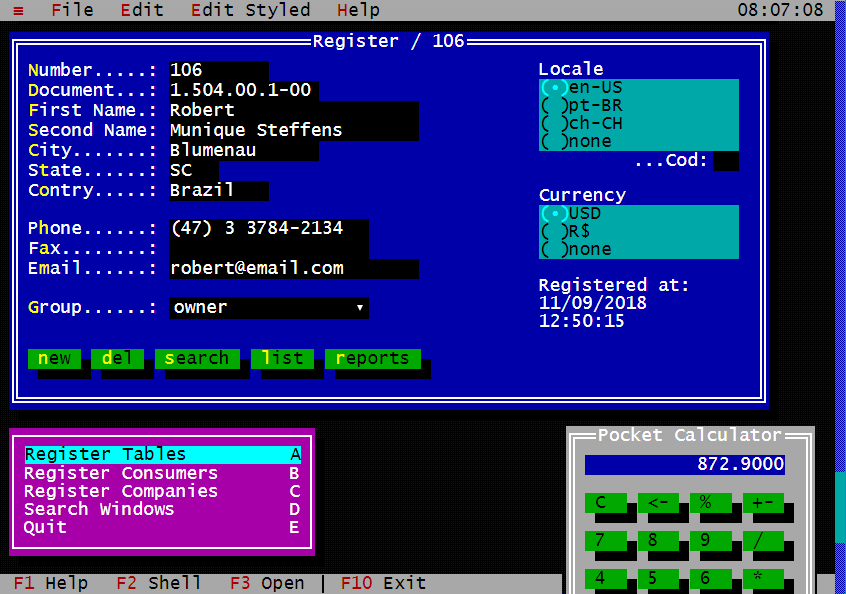This screenshot has height=594, width=846.
Task: Expand the Group owner dropdown arrow
Action: [359, 308]
